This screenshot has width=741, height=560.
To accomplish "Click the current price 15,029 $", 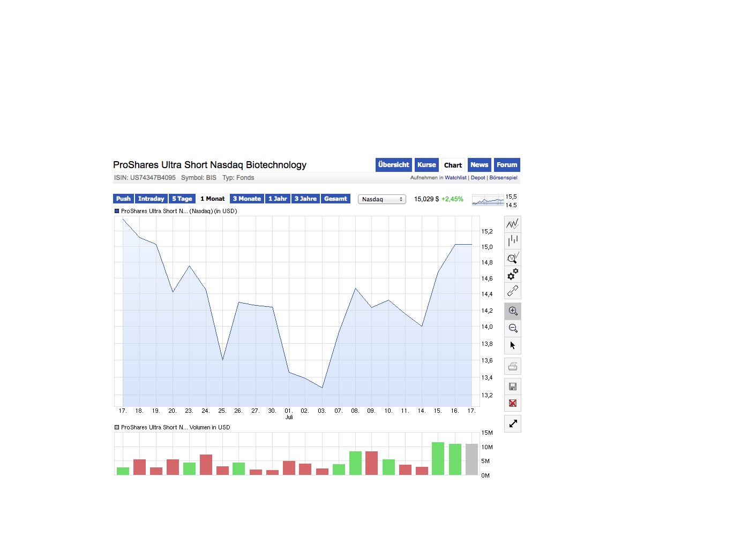I will 426,199.
